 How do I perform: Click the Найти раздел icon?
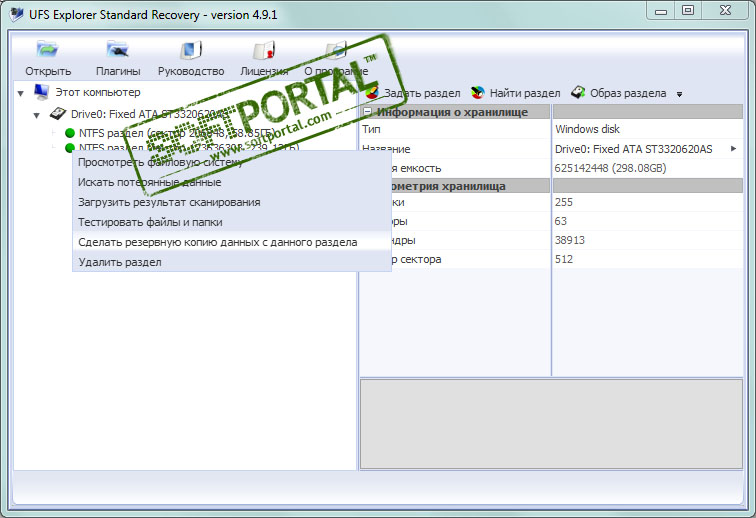[477, 93]
